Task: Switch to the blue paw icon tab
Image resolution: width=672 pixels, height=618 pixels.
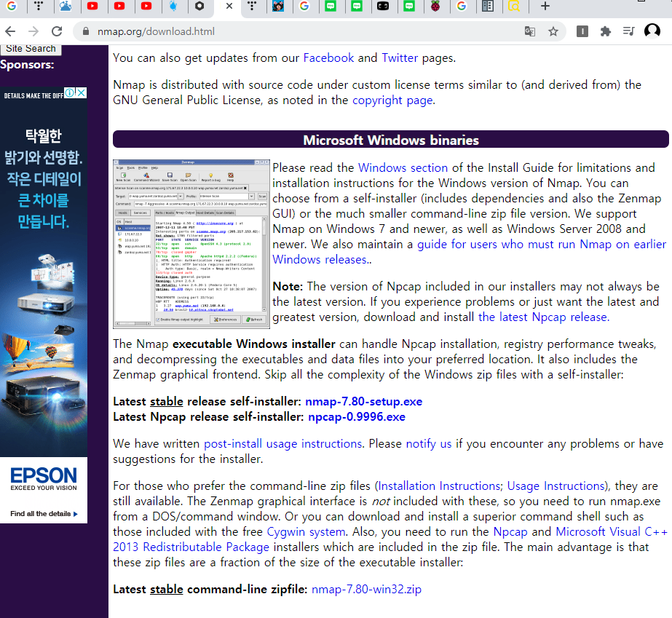Action: (x=66, y=6)
